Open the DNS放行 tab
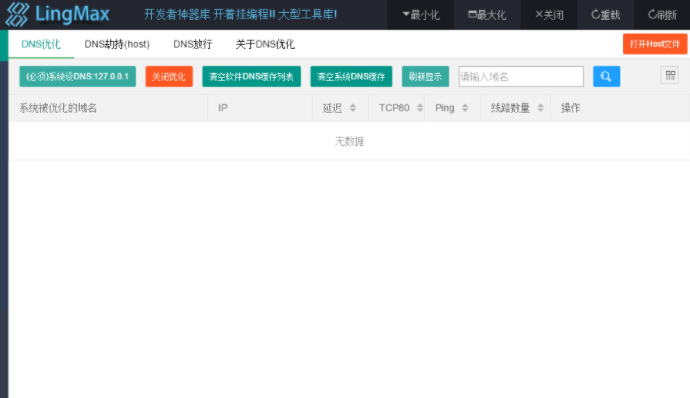Screen dimensions: 690x398 click(193, 44)
